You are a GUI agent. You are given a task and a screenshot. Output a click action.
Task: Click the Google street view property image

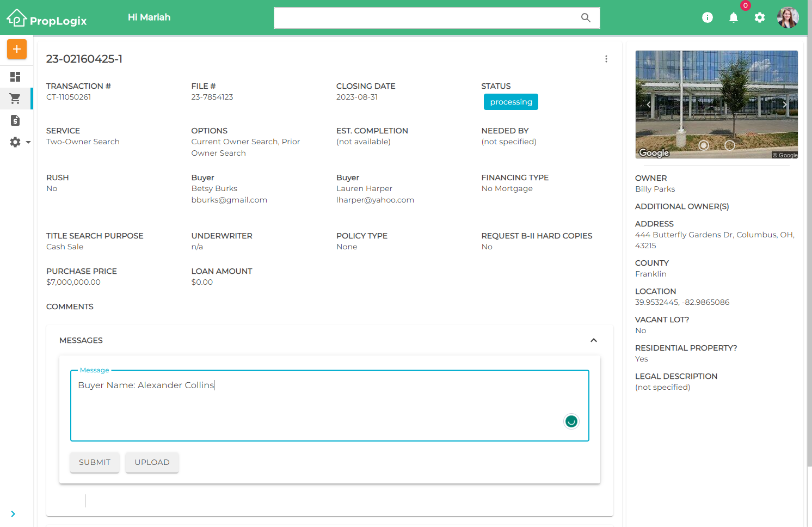(x=717, y=105)
